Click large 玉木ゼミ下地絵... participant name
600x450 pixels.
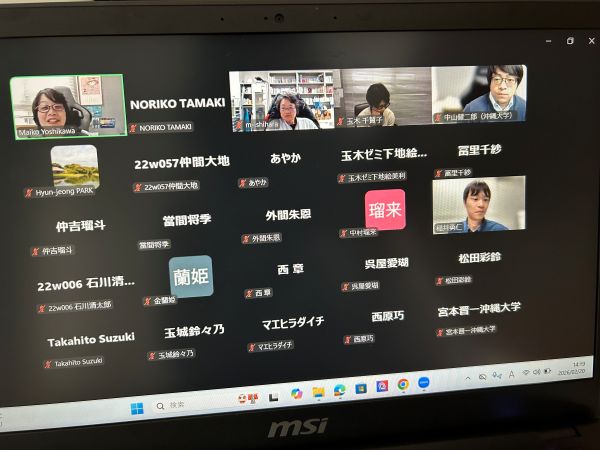(384, 154)
